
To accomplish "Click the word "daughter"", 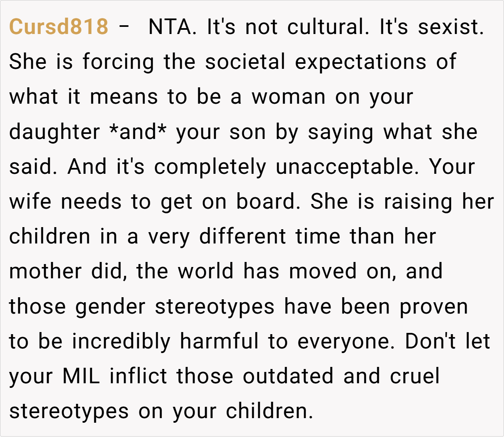I will pyautogui.click(x=55, y=132).
